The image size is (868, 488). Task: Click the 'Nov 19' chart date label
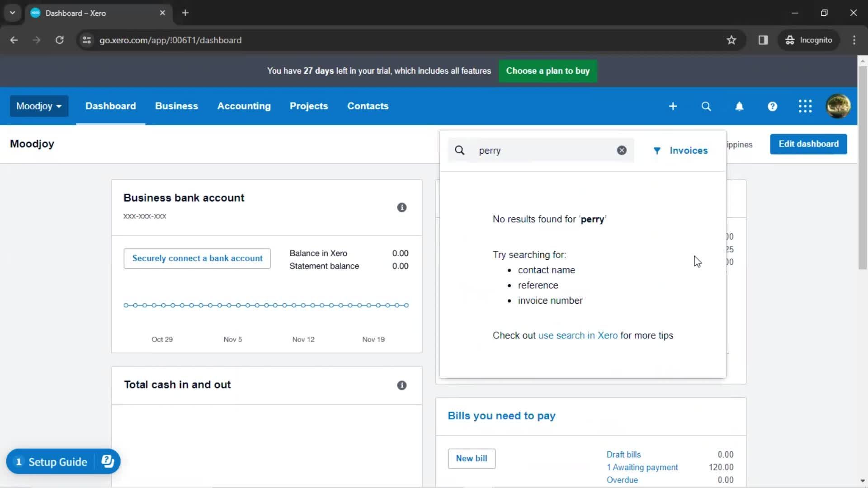[x=373, y=339]
